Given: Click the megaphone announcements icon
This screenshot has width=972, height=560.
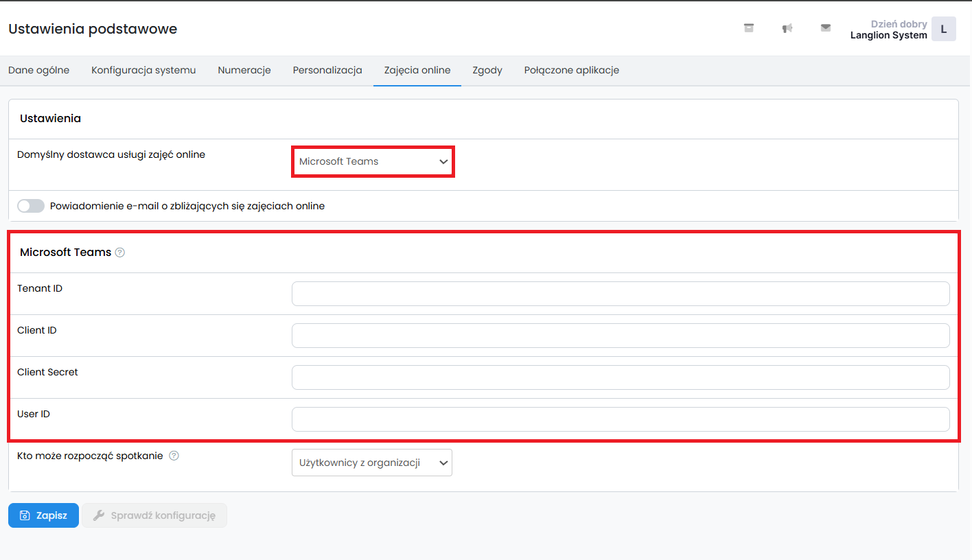Looking at the screenshot, I should pyautogui.click(x=787, y=28).
